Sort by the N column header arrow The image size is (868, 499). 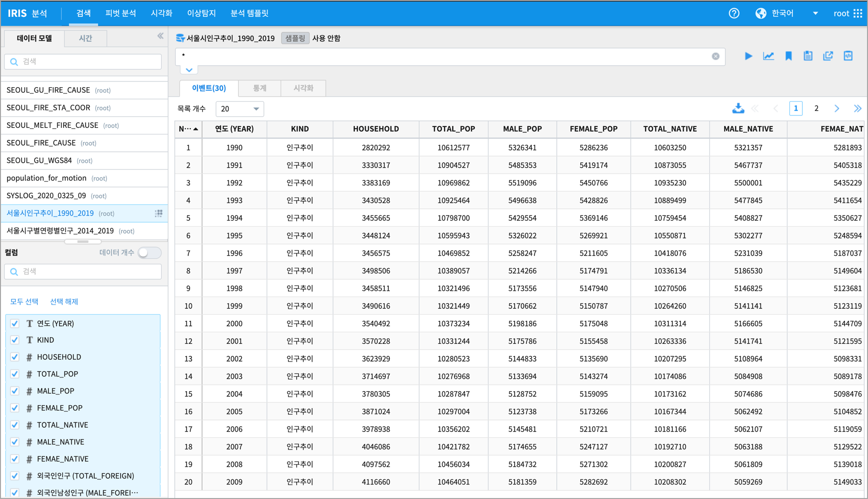coord(195,129)
